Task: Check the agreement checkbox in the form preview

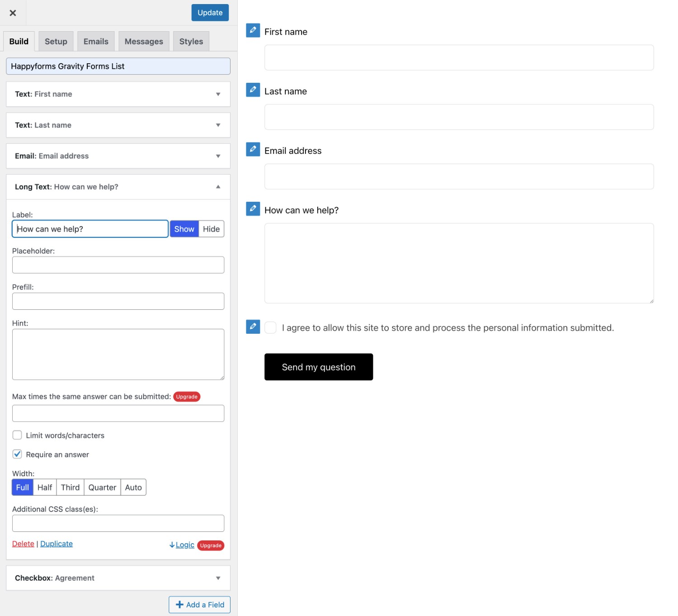Action: tap(270, 327)
